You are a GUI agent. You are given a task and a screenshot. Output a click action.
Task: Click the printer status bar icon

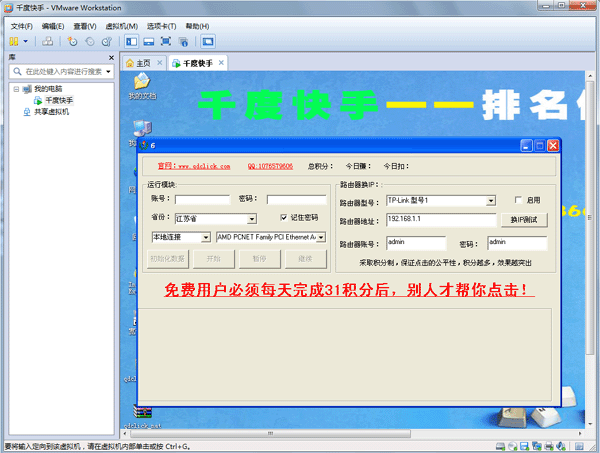coord(549,446)
